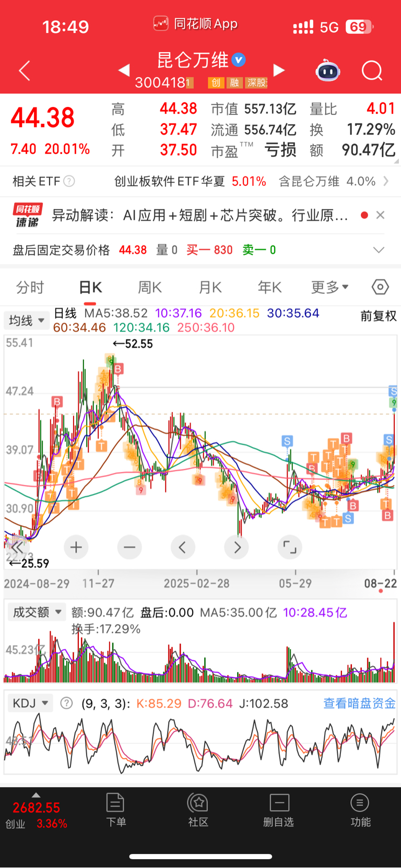401x868 pixels.
Task: Expand related ETF list chevron
Action: tap(386, 181)
